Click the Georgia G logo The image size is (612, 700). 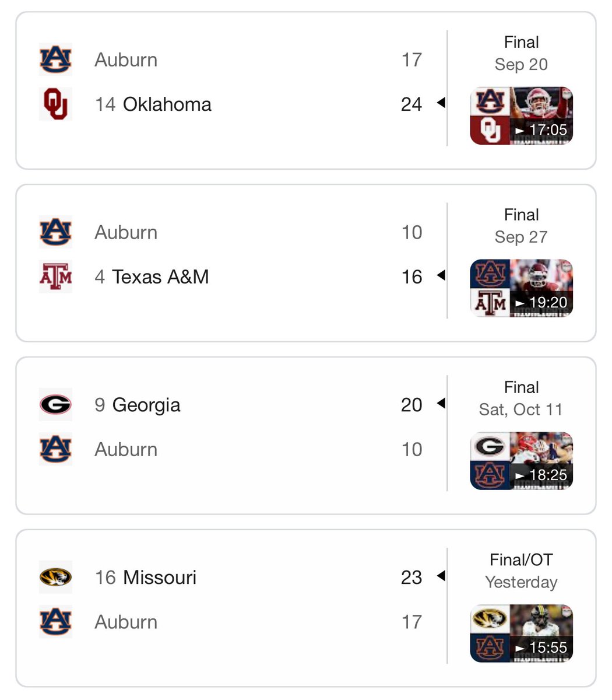[x=55, y=404]
